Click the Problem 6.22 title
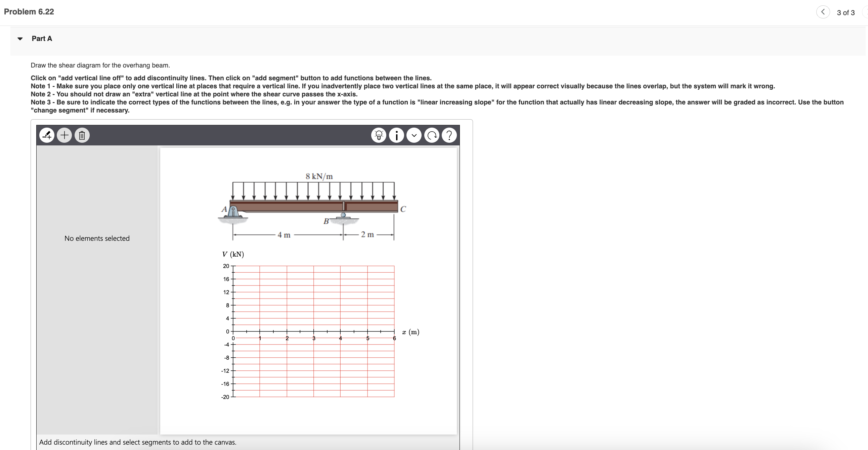 coord(29,12)
